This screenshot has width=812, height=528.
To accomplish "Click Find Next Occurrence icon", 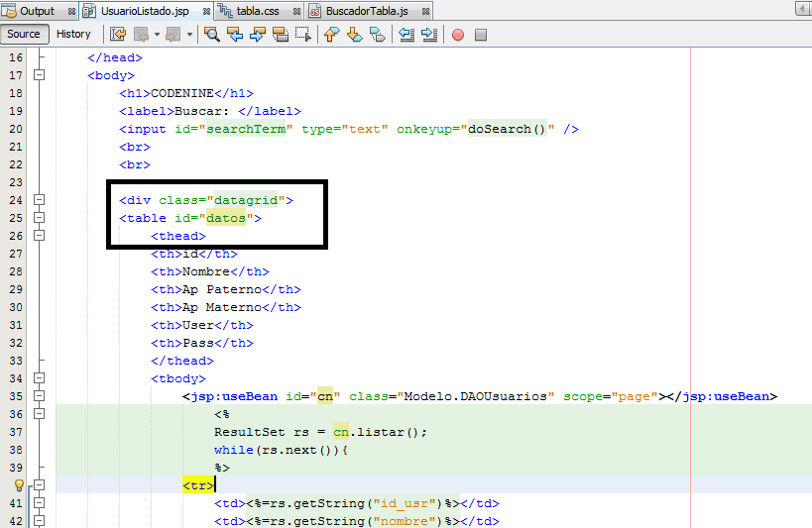I will point(258,35).
